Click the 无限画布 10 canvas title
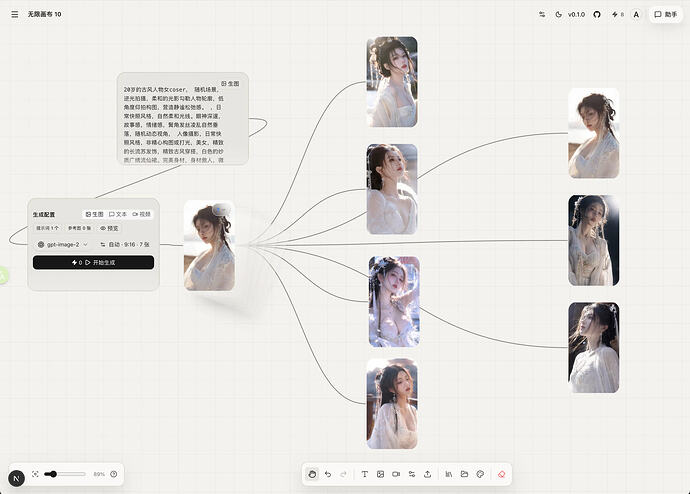 coord(44,14)
